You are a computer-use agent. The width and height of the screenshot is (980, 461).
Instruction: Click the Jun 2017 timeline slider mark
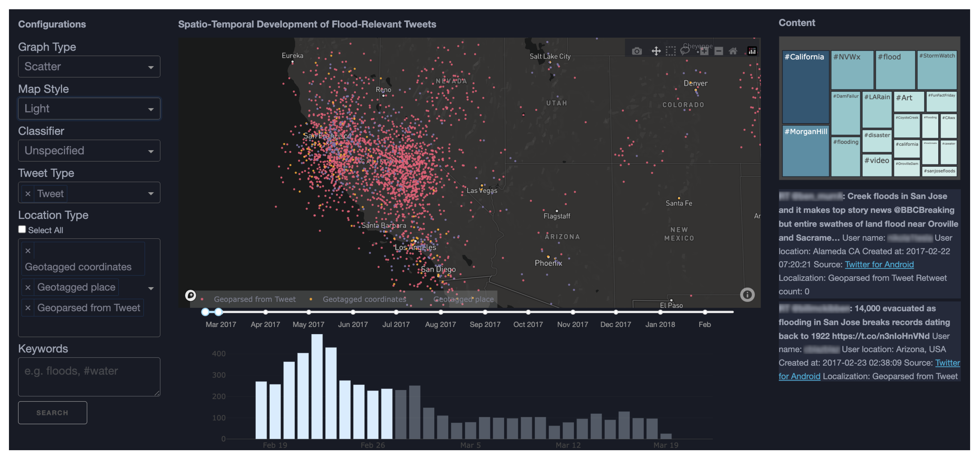pos(353,312)
